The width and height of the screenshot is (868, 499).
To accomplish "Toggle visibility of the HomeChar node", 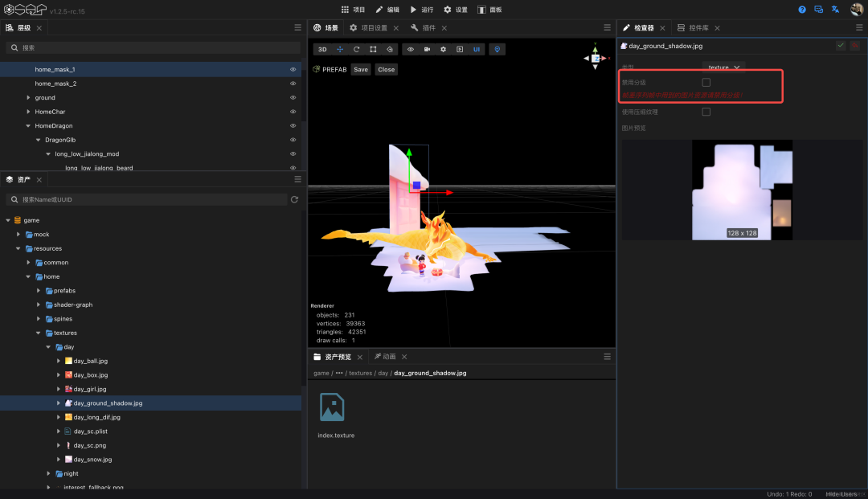I will tap(293, 112).
